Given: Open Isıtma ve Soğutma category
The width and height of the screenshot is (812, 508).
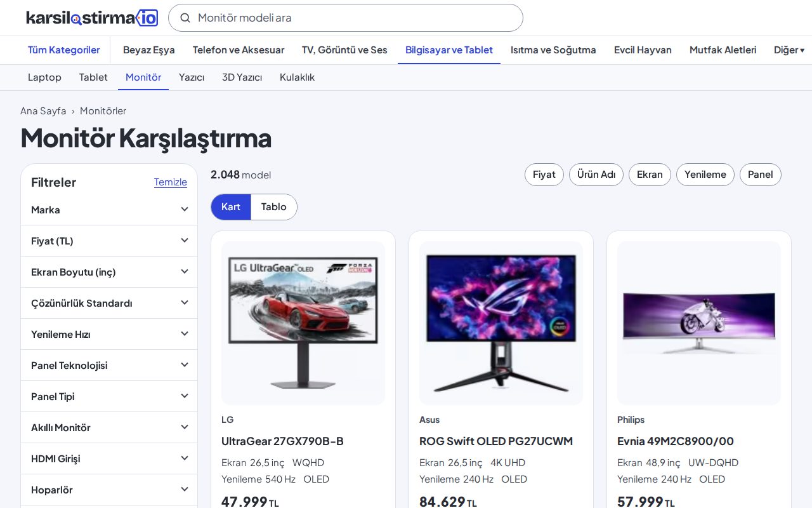Looking at the screenshot, I should pyautogui.click(x=553, y=50).
